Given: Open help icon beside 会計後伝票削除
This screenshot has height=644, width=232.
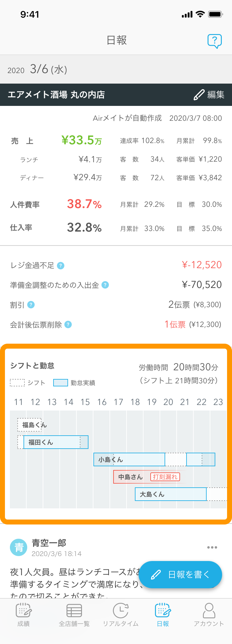Looking at the screenshot, I should click(x=68, y=324).
